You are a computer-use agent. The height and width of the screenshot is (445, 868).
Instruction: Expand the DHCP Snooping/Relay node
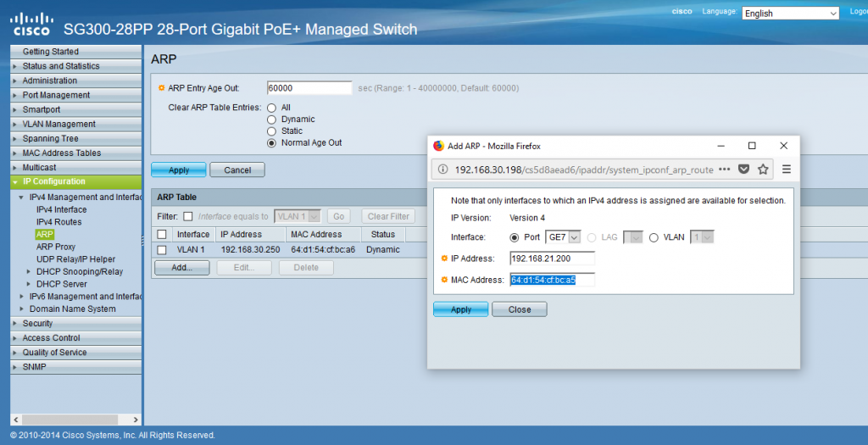coord(29,271)
